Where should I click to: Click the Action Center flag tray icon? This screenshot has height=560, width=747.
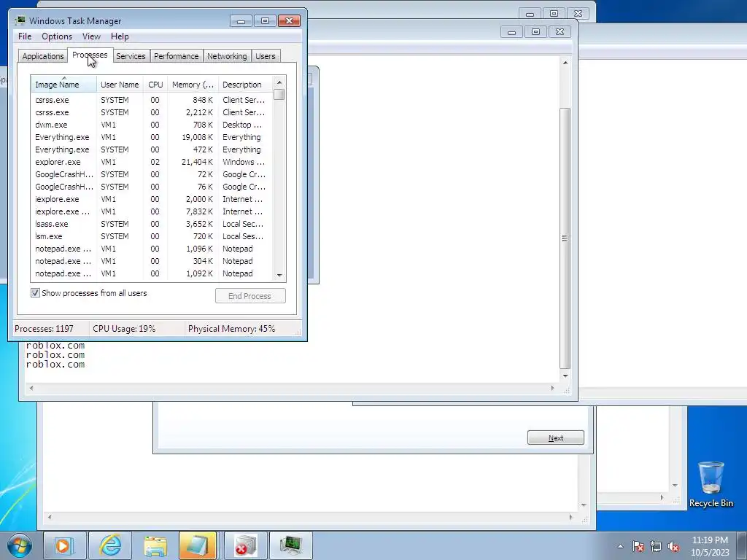pyautogui.click(x=638, y=546)
